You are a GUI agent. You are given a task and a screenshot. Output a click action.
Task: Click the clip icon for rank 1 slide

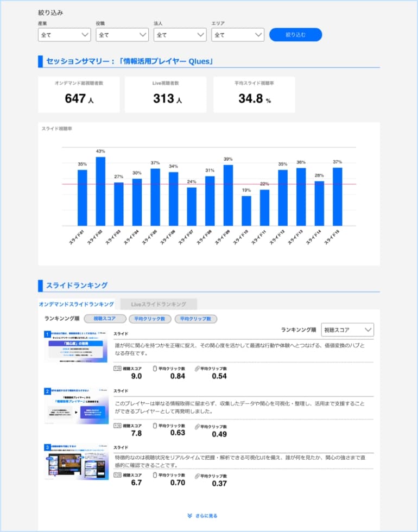[x=197, y=369]
